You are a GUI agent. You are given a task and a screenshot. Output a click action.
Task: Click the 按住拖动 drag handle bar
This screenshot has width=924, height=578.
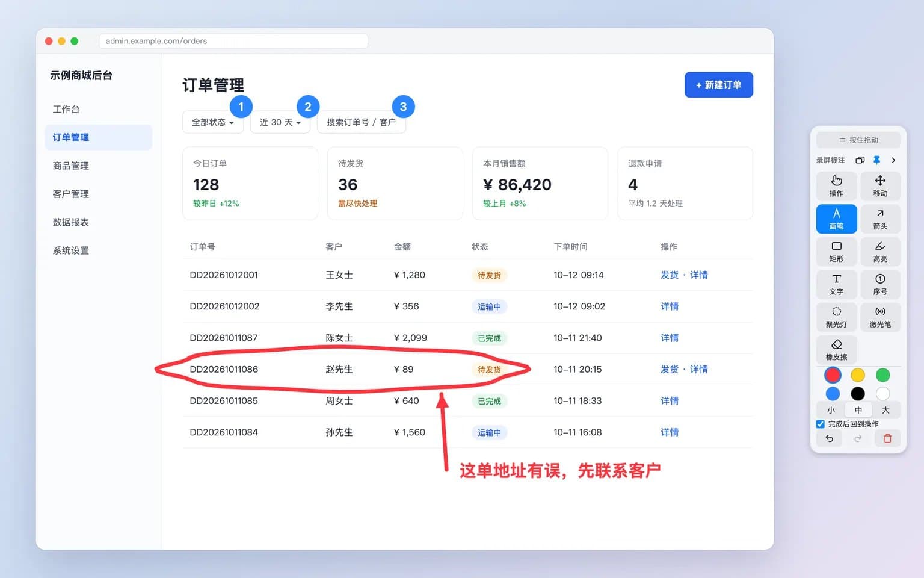point(858,140)
